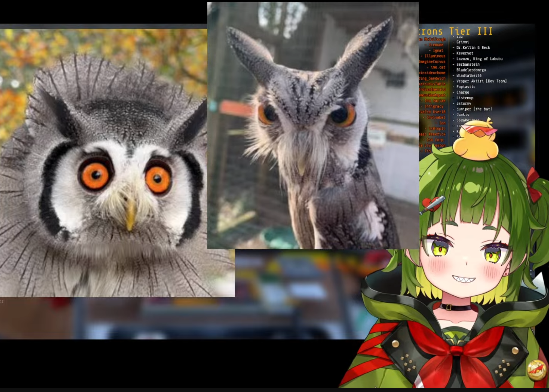Click the patron name 'Jankis'
Image resolution: width=549 pixels, height=392 pixels.
[463, 115]
